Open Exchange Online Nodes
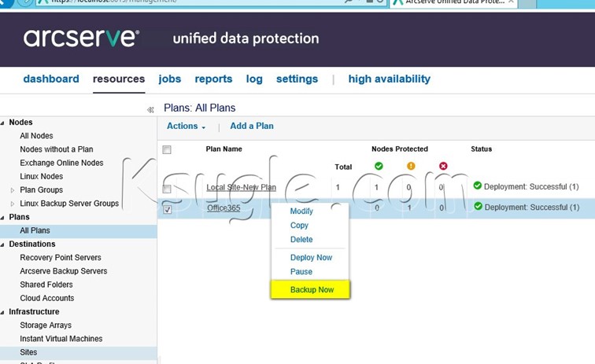This screenshot has width=595, height=364. tap(61, 163)
